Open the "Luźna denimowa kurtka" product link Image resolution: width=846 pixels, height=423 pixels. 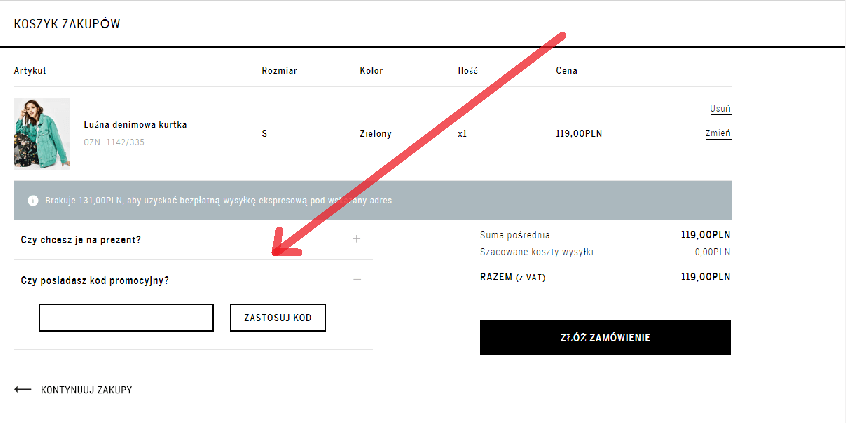(x=135, y=125)
